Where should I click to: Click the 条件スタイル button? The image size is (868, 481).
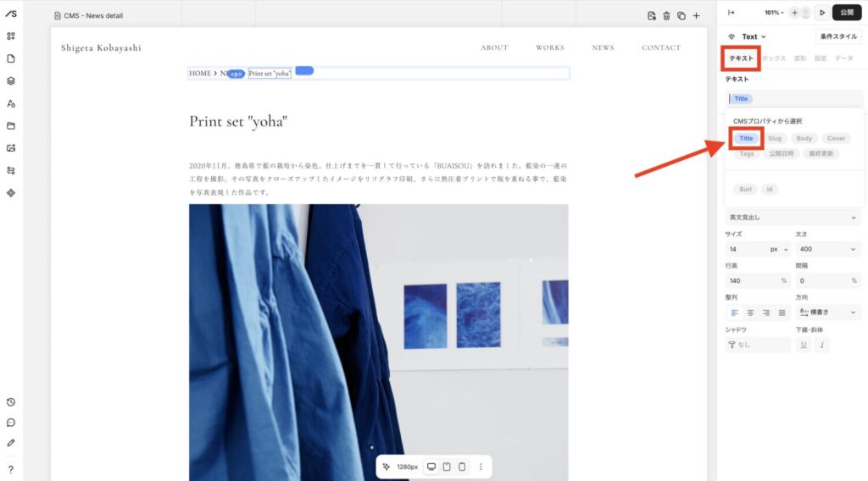click(x=838, y=36)
